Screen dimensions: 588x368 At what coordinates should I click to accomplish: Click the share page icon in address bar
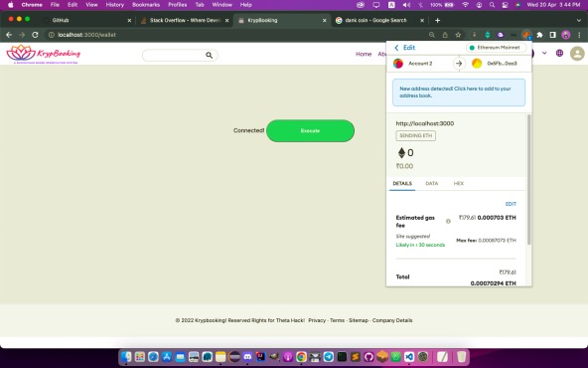click(445, 35)
